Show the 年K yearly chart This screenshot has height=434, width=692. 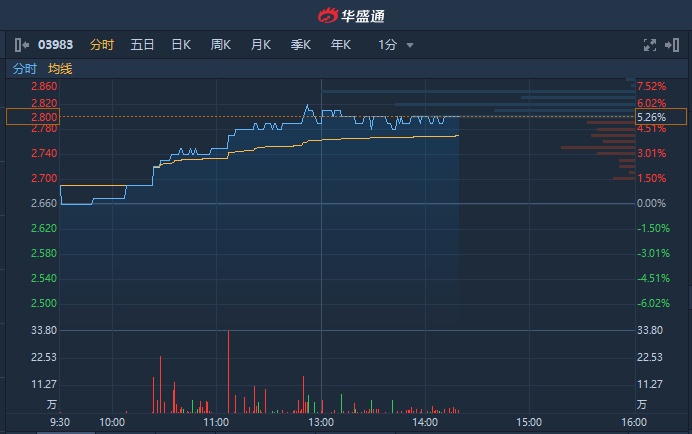click(341, 45)
